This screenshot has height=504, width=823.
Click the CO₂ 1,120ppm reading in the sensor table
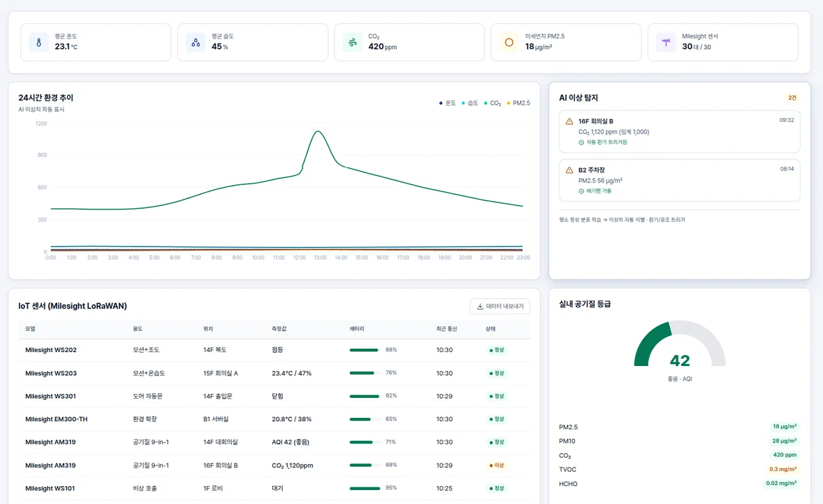tap(292, 466)
